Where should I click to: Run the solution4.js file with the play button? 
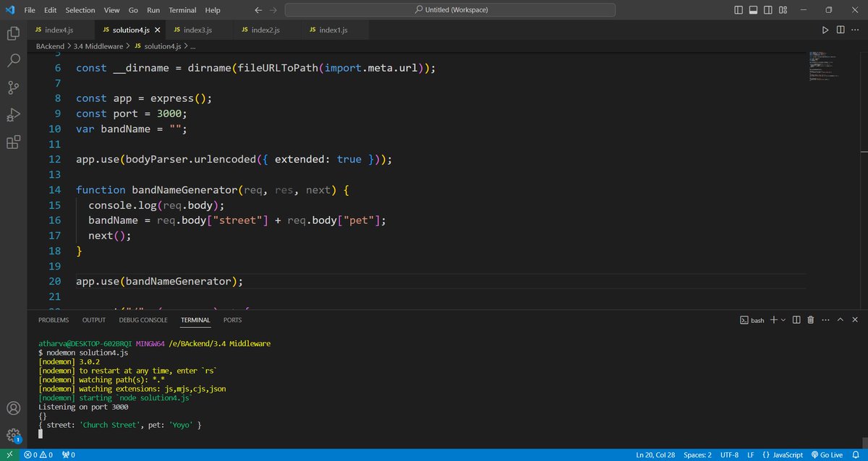point(825,30)
